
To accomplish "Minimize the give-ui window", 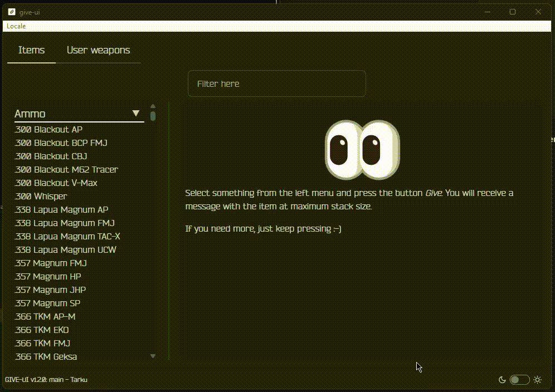I will (488, 12).
